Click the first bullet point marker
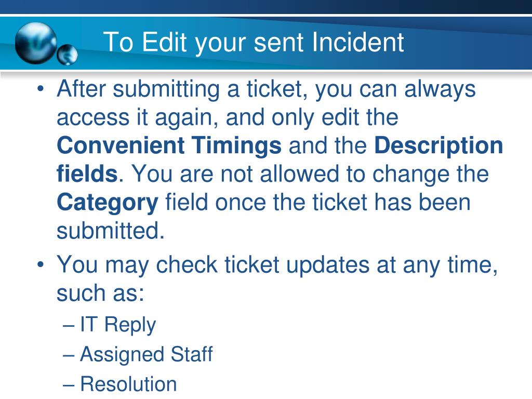This screenshot has height=399, width=532. [41, 89]
